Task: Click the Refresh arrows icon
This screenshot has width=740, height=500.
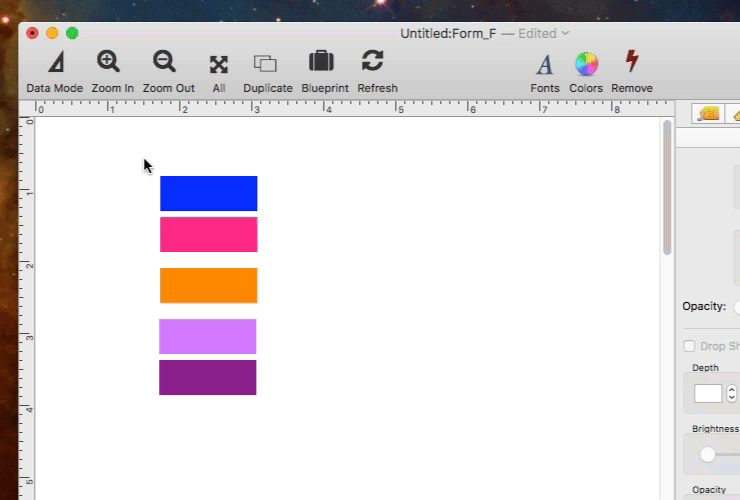Action: [372, 61]
